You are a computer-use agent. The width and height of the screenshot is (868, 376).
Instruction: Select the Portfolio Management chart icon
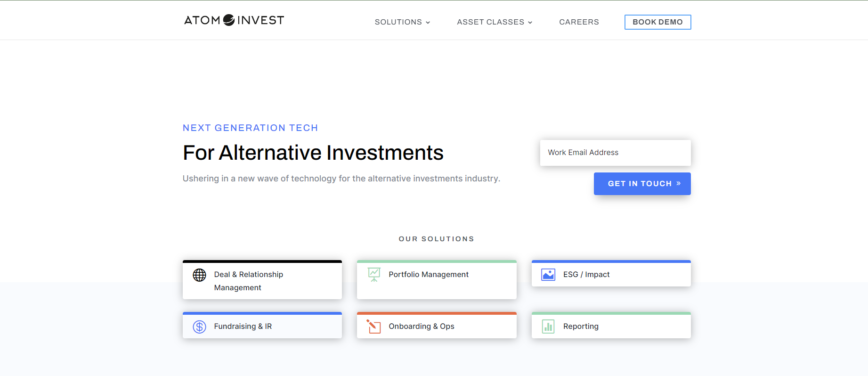[x=373, y=274]
